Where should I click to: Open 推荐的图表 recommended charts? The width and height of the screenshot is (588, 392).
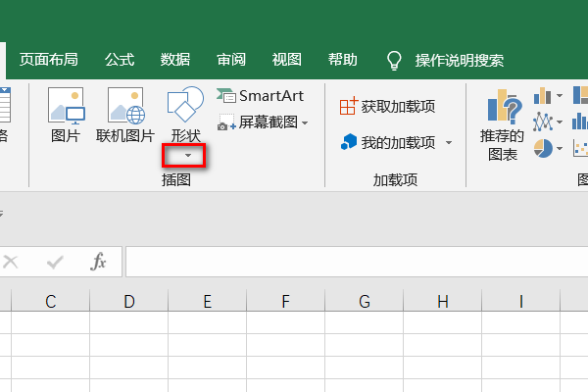point(502,124)
